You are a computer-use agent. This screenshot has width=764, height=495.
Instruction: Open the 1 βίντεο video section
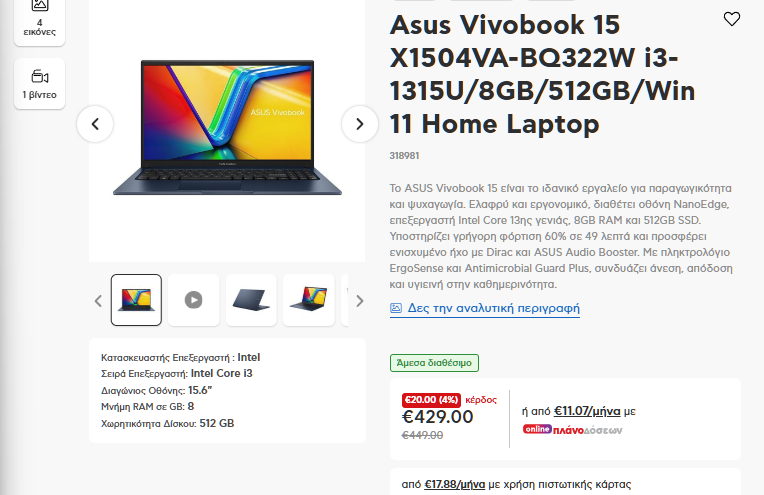[x=39, y=84]
